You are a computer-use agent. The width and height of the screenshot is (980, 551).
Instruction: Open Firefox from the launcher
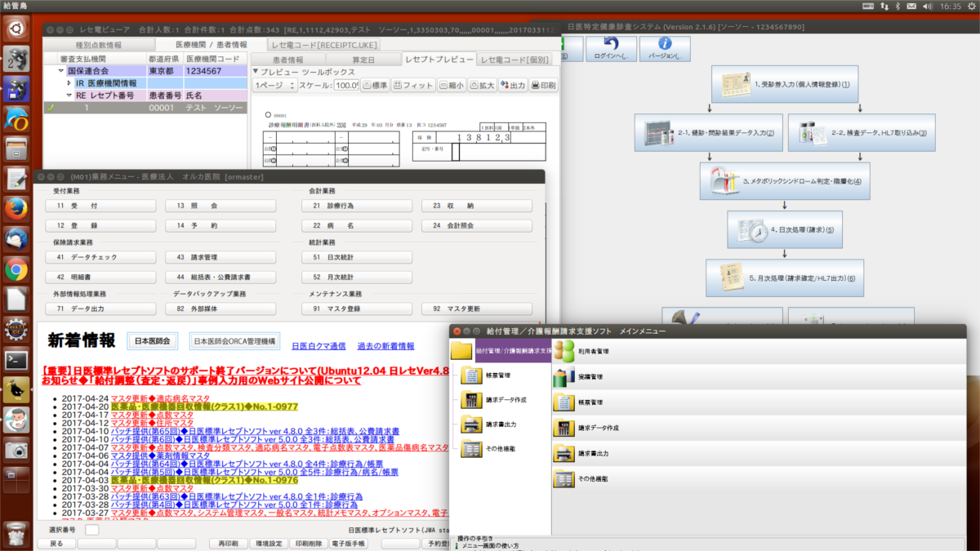pos(16,208)
